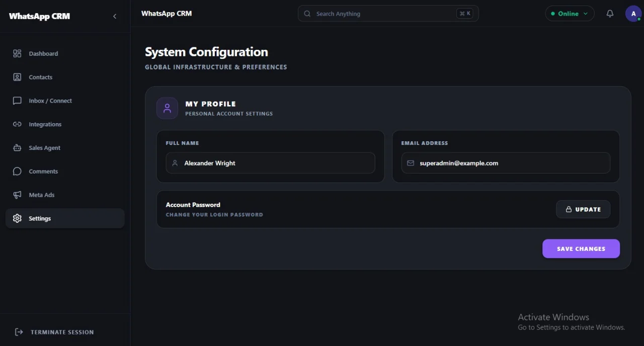
Task: Click the envelope icon in Email field
Action: pyautogui.click(x=411, y=163)
